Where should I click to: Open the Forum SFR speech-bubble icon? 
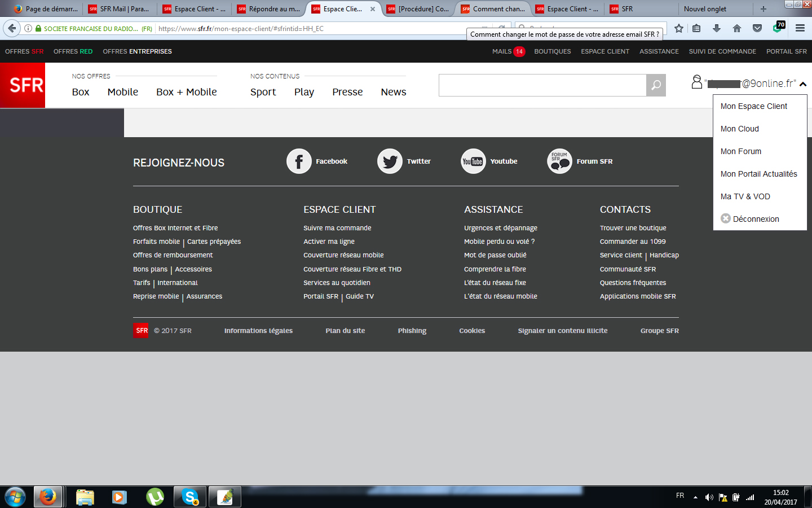pos(559,161)
